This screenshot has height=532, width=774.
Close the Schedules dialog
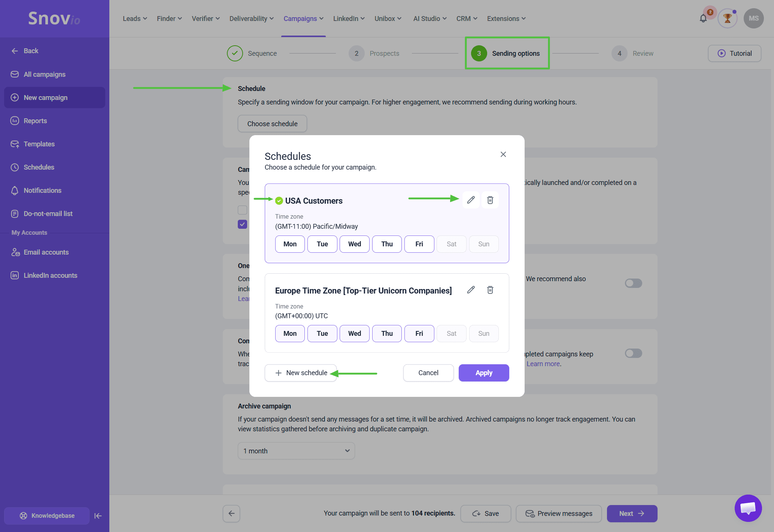pyautogui.click(x=503, y=154)
